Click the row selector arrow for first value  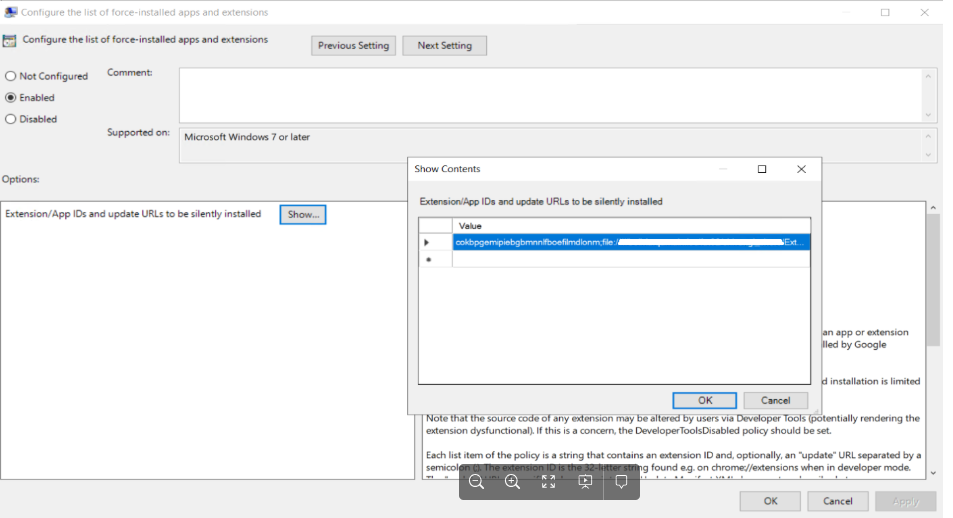(x=427, y=242)
